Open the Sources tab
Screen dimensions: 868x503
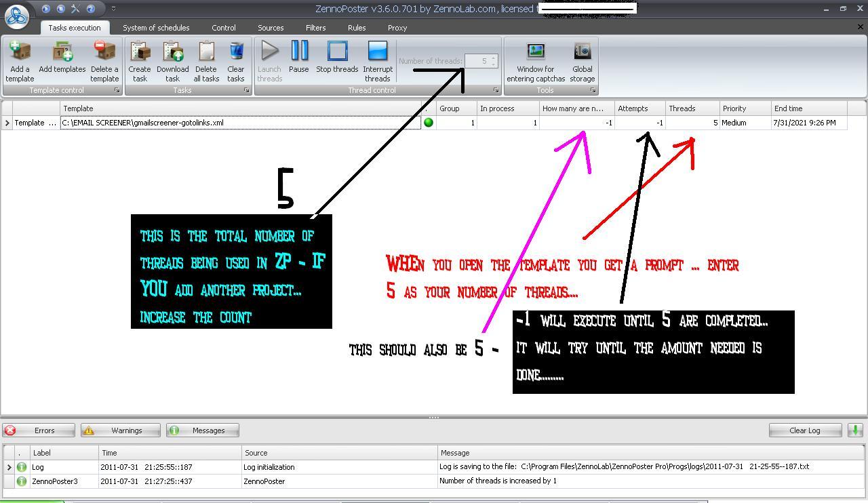[x=271, y=28]
